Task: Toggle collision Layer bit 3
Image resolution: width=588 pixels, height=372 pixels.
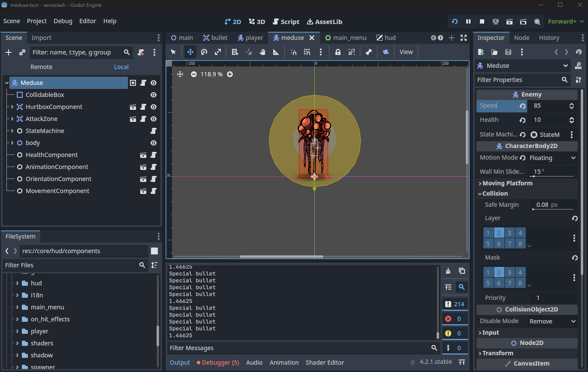Action: pyautogui.click(x=510, y=233)
